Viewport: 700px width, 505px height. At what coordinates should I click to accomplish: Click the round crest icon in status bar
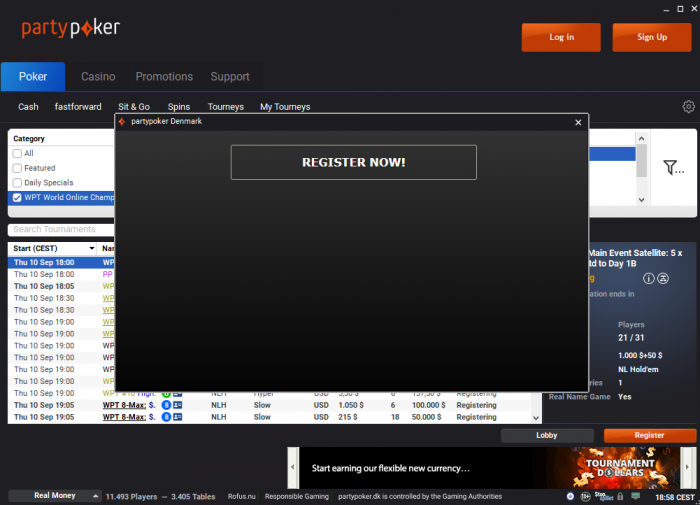(570, 496)
